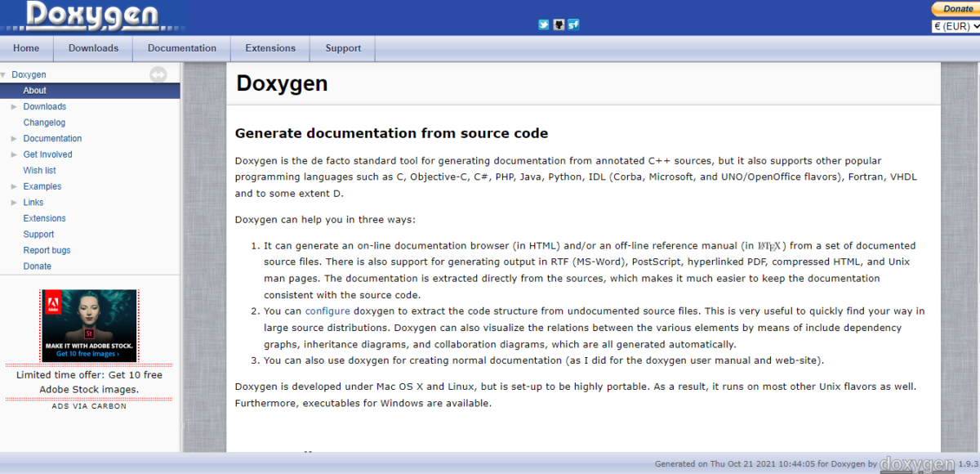
Task: Click the Adobe Stock advertisement image
Action: coord(88,325)
